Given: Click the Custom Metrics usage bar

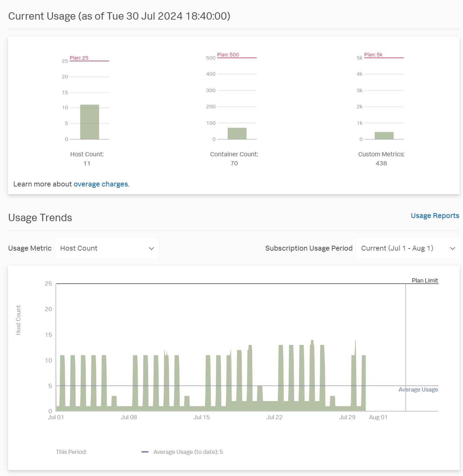Looking at the screenshot, I should tap(384, 136).
